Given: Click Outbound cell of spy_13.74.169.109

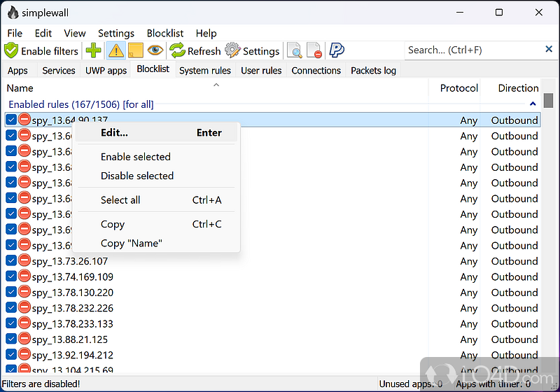Looking at the screenshot, I should [x=514, y=276].
